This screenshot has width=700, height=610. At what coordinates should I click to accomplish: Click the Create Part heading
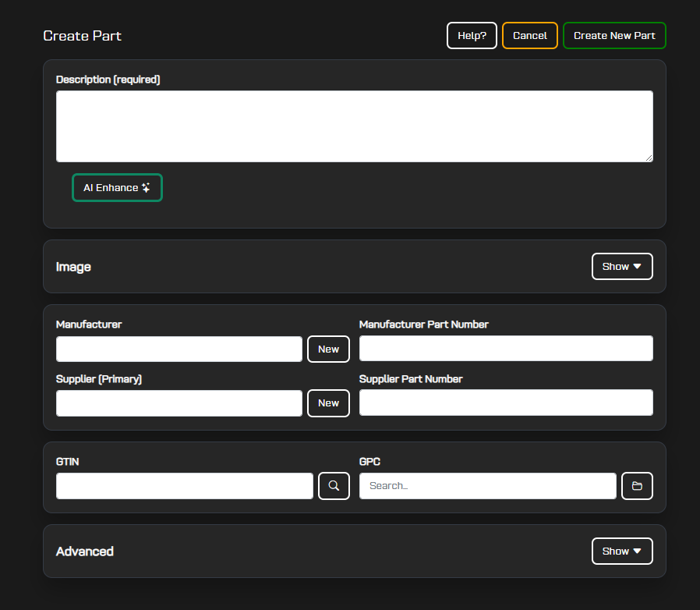82,36
